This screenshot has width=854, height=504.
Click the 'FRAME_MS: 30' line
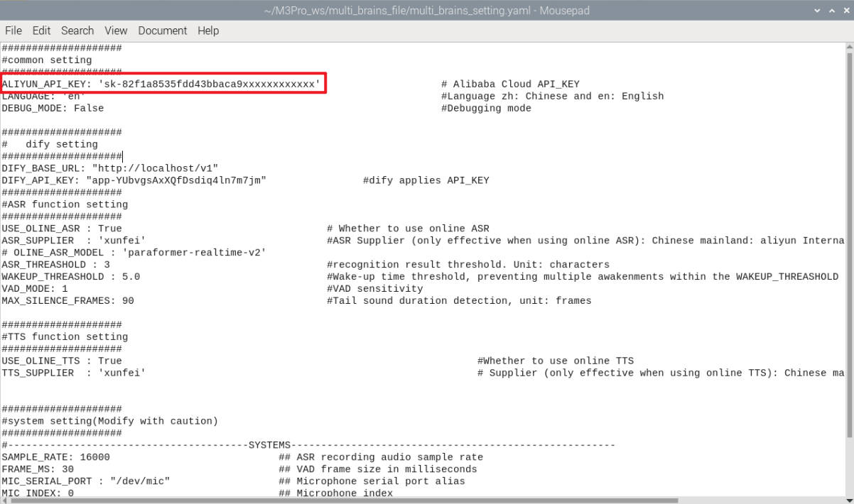tap(38, 469)
